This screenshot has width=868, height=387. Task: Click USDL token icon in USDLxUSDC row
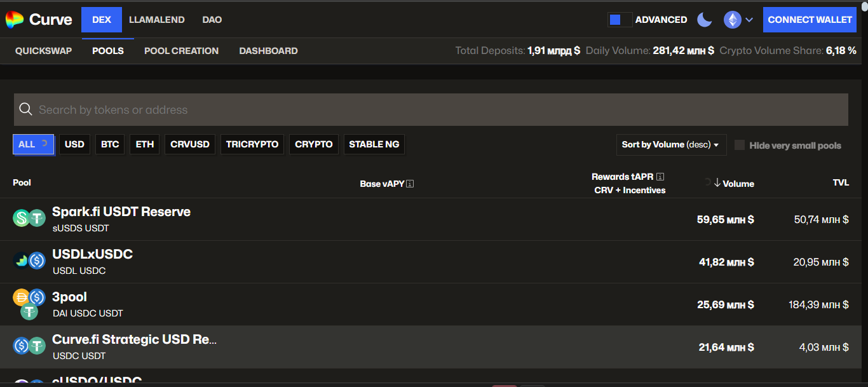coord(22,261)
